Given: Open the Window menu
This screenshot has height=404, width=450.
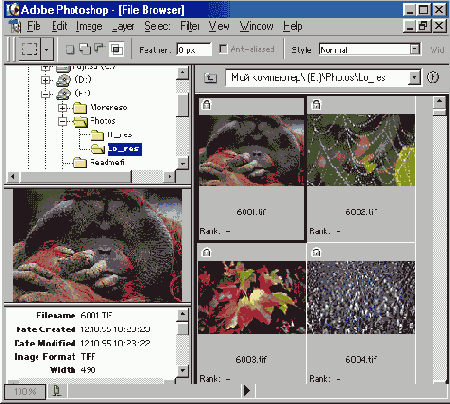Looking at the screenshot, I should click(x=256, y=26).
